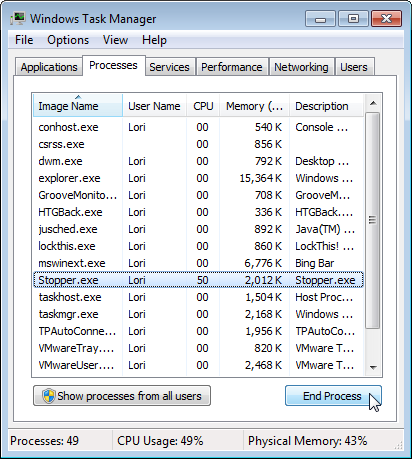Sort processes by the CPU column header
Image resolution: width=412 pixels, height=459 pixels.
click(203, 106)
